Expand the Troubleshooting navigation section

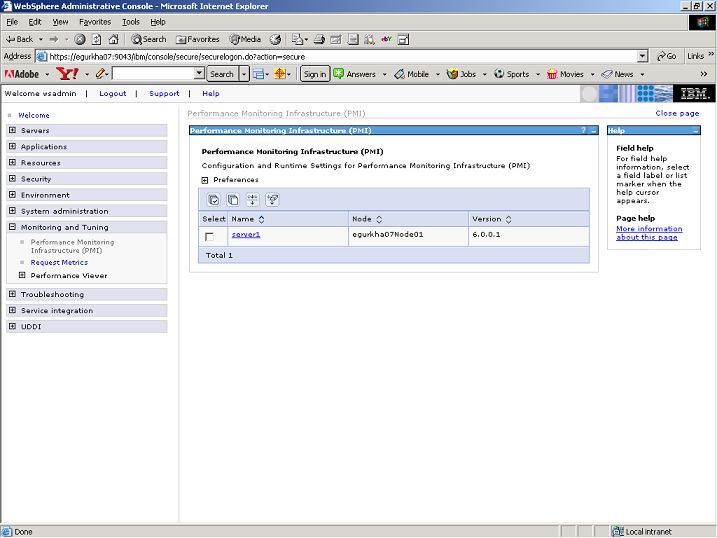point(12,294)
